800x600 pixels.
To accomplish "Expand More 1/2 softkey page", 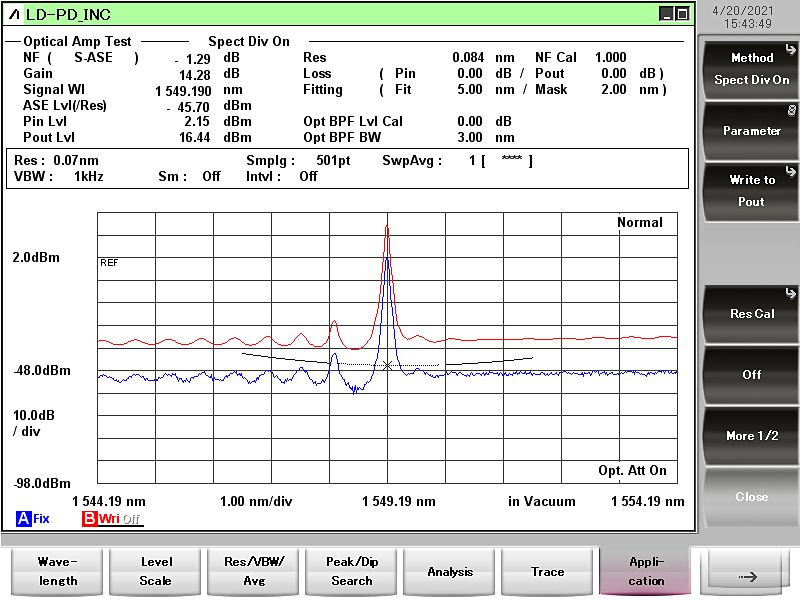I will coord(751,436).
